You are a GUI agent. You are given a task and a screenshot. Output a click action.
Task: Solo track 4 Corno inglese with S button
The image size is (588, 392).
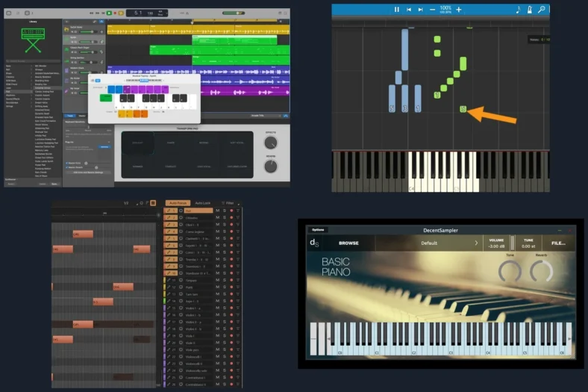(225, 231)
